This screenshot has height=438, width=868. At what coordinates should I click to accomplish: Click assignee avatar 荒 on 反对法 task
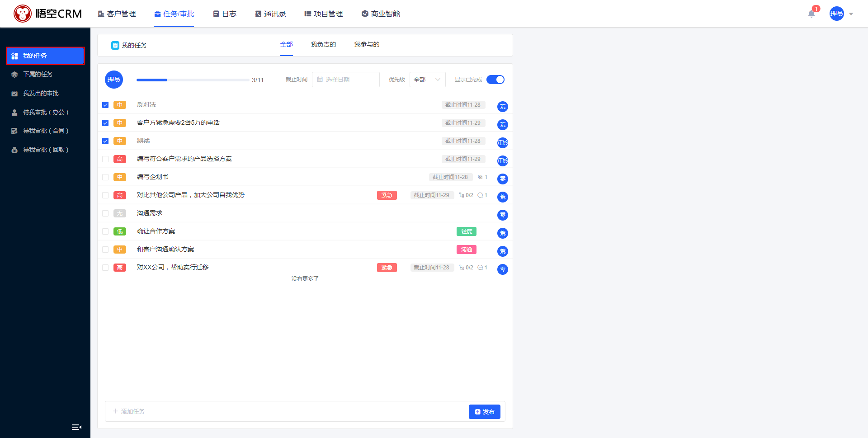click(502, 107)
